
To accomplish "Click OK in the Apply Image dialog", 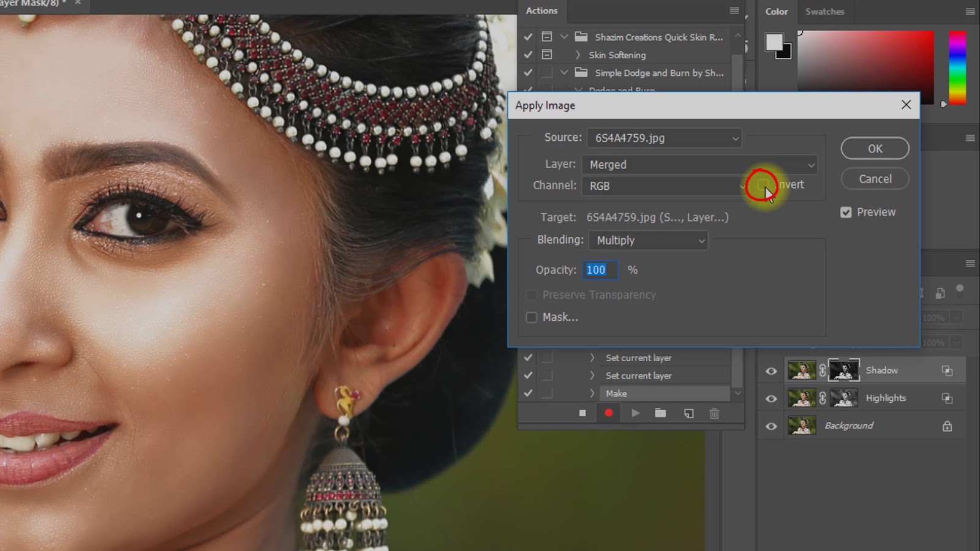I will 875,149.
